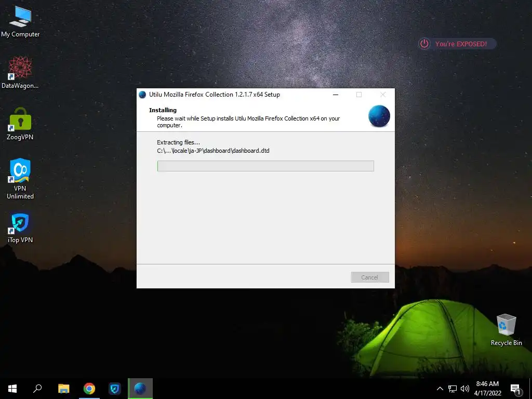
Task: Open taskbar search magnifier
Action: (37, 389)
